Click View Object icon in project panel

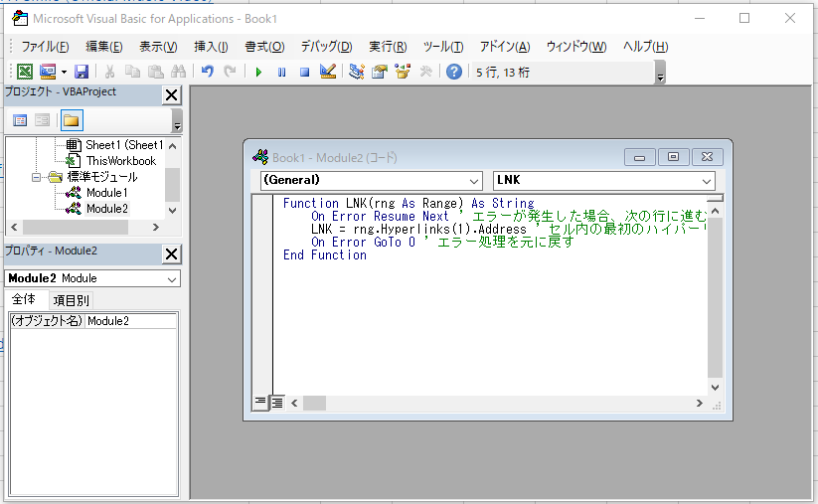click(43, 120)
